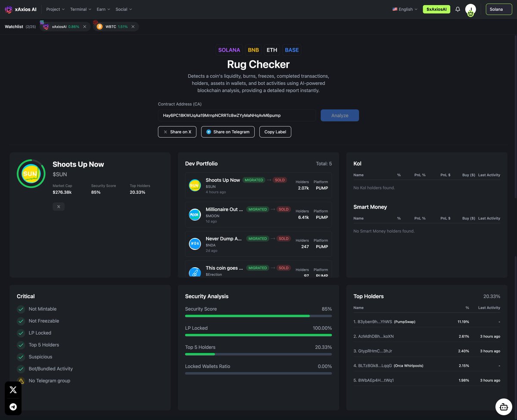Click the $MOON icon in Dev Portfolio
Screen dimensions: 517x420
point(195,215)
